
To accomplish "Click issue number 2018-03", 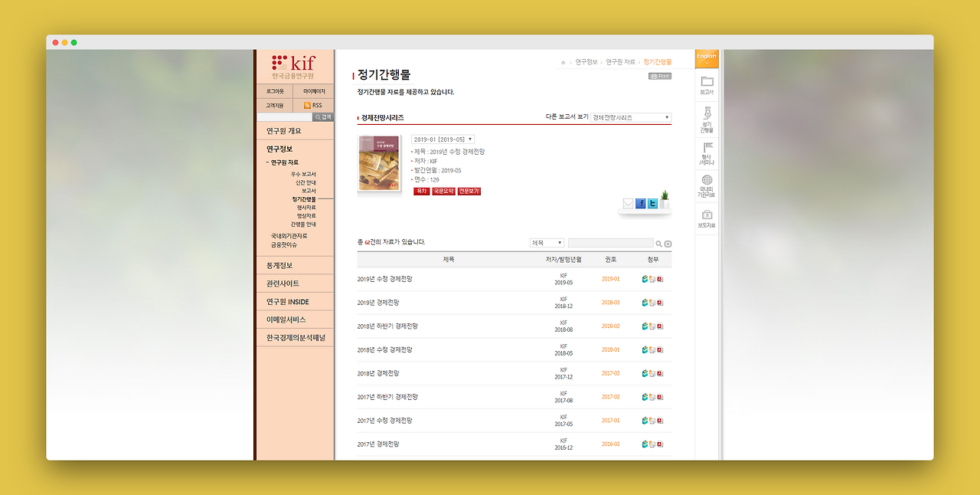I will tap(610, 303).
